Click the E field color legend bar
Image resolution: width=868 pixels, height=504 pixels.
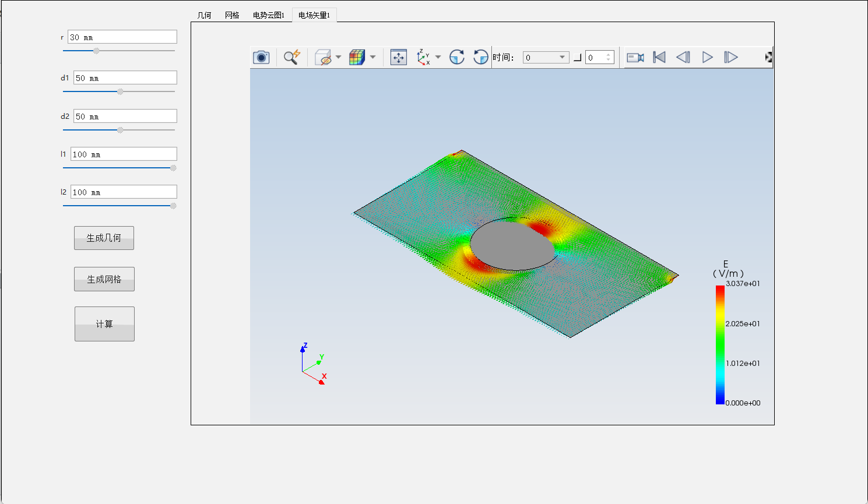pos(720,344)
